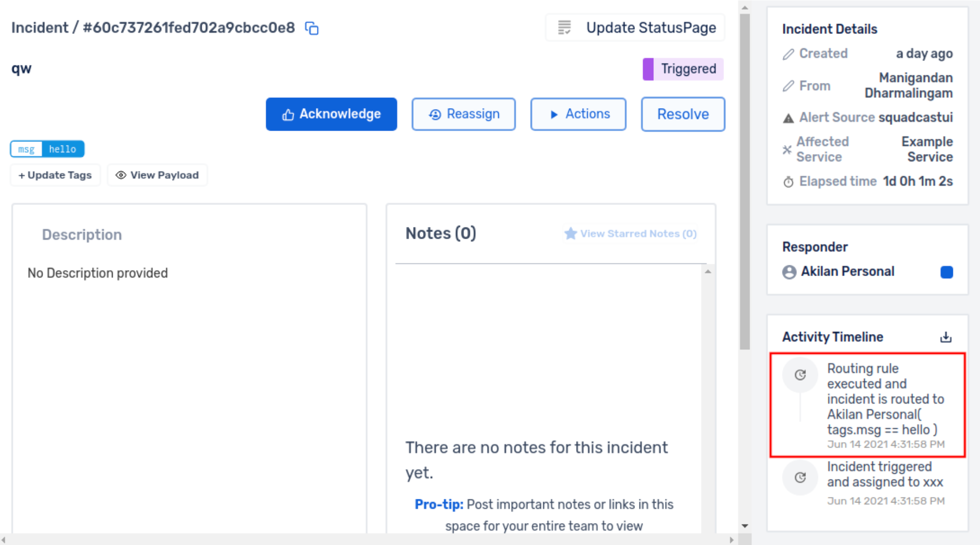Click the blue color square beside Akilan Personal
Viewport: 980px width, 545px height.
pyautogui.click(x=947, y=272)
